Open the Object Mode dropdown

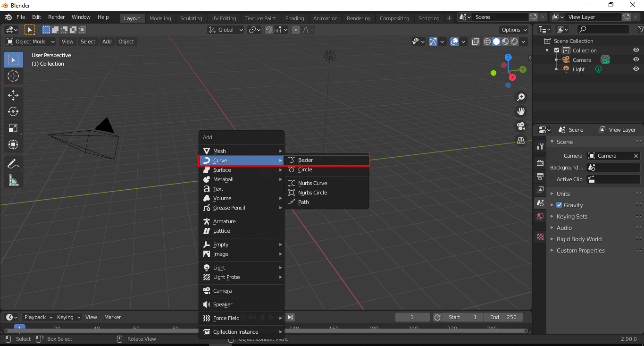30,42
